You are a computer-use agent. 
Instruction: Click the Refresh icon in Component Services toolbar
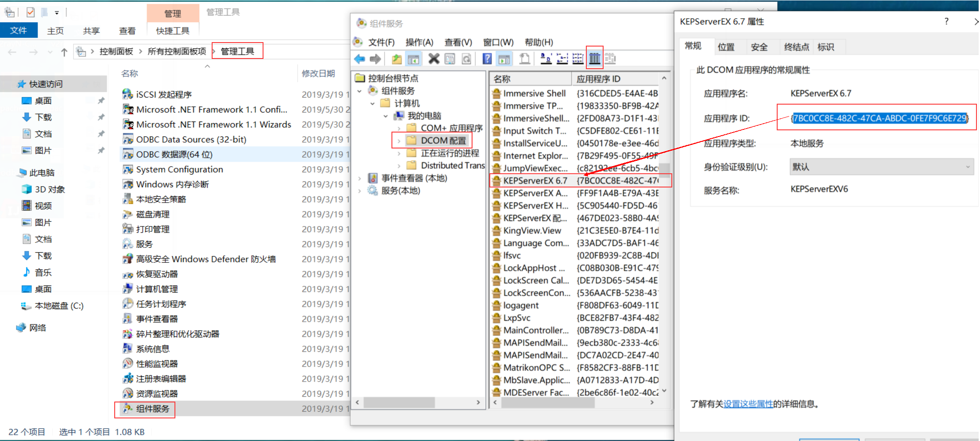[x=466, y=59]
